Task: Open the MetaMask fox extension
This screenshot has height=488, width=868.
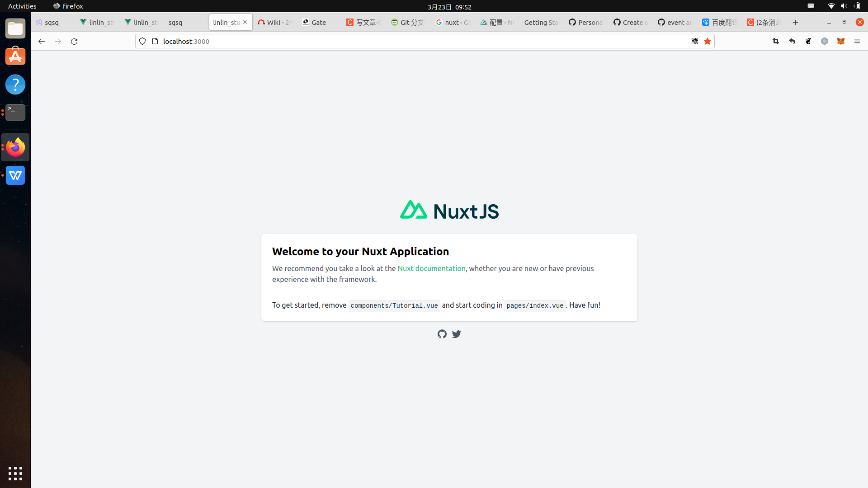Action: (840, 41)
